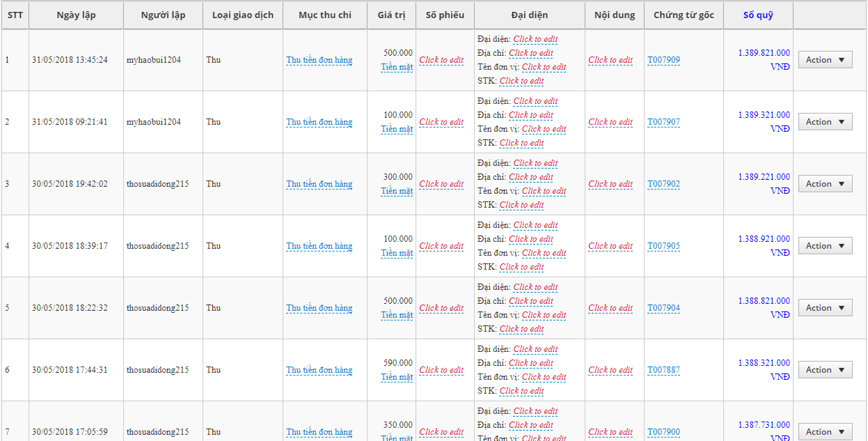This screenshot has height=441, width=868.
Task: Open Action dropdown in row 5
Action: [825, 308]
